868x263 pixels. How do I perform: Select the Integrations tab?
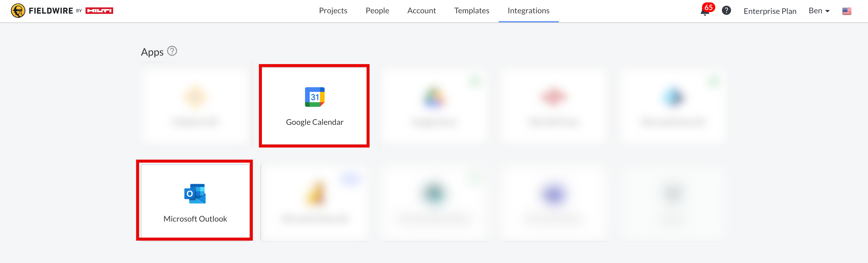coord(528,11)
